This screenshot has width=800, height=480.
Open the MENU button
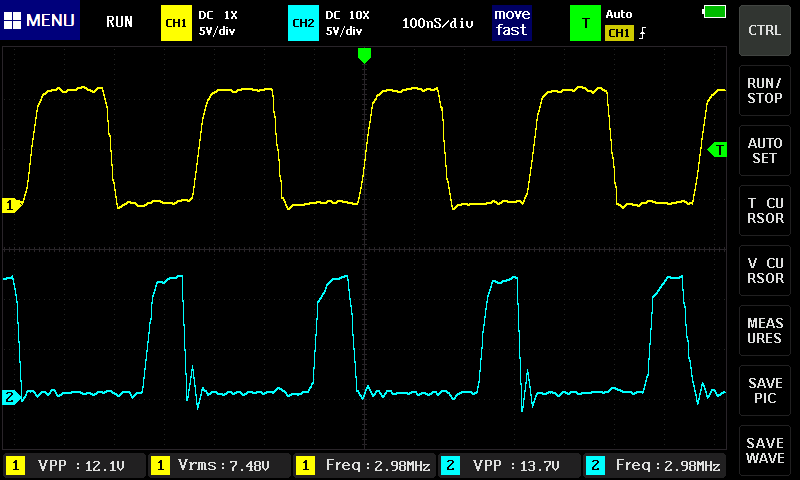[x=40, y=21]
